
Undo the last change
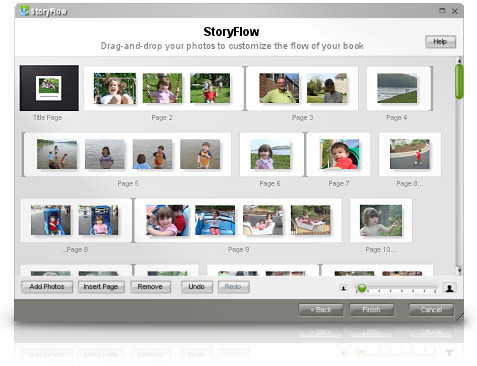(x=197, y=287)
